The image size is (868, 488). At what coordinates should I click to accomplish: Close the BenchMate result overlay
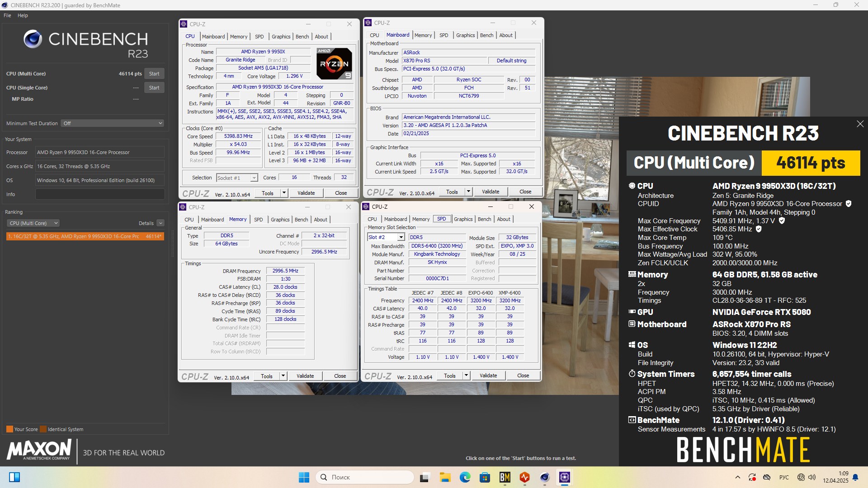860,124
